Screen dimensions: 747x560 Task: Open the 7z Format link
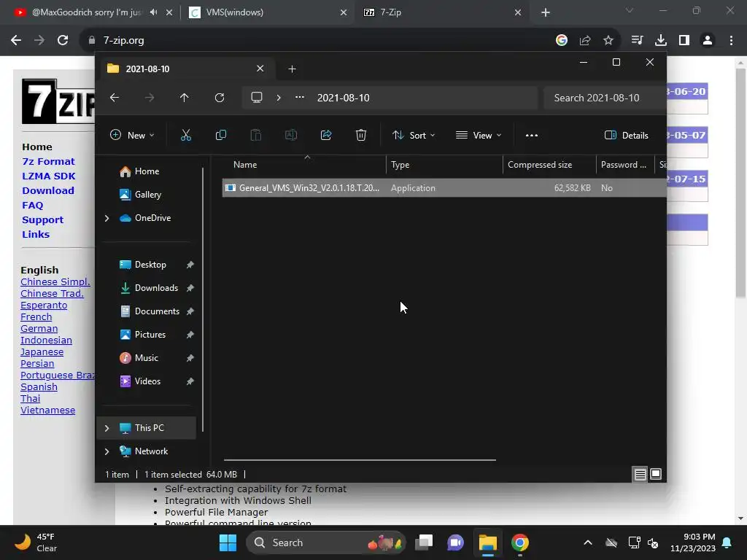(x=49, y=161)
